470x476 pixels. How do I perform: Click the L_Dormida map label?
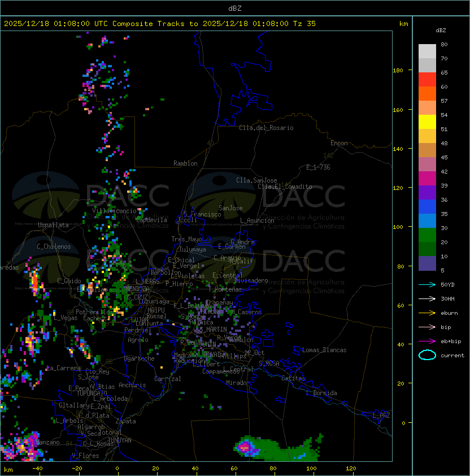click(321, 393)
